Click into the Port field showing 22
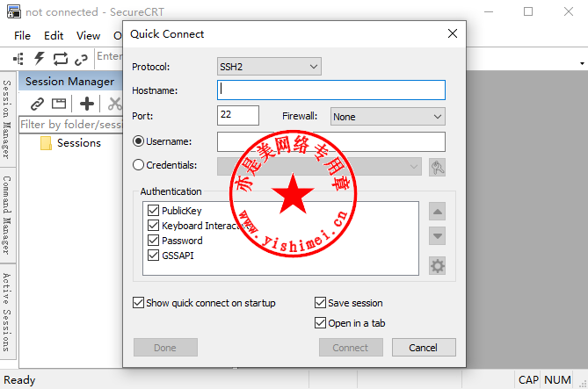This screenshot has height=389, width=588. pos(238,115)
